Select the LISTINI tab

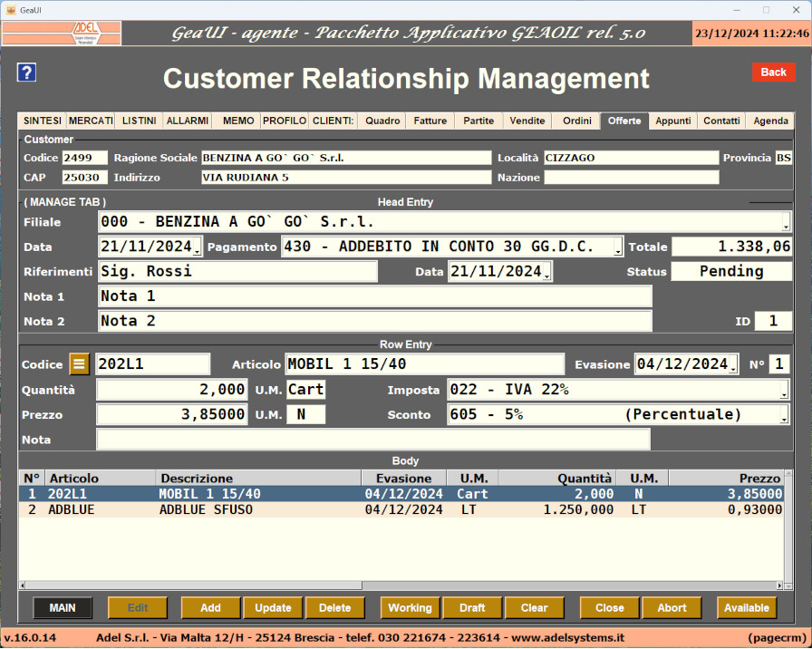point(139,121)
